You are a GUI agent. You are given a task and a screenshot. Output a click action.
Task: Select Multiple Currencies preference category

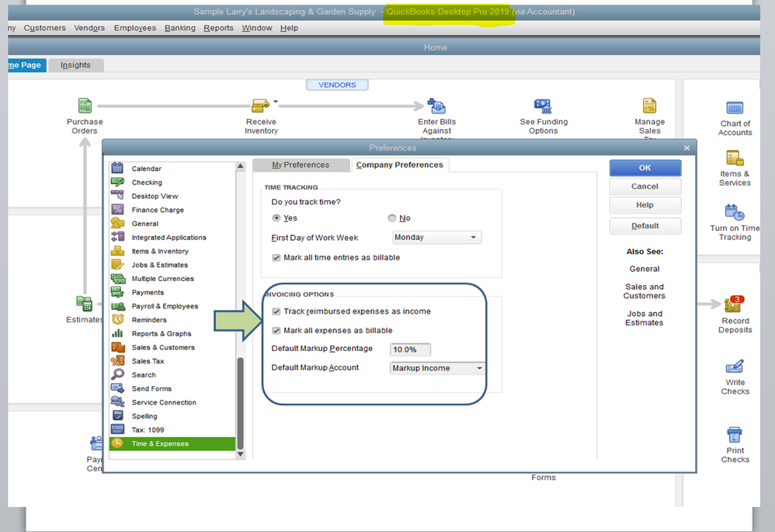click(x=172, y=279)
